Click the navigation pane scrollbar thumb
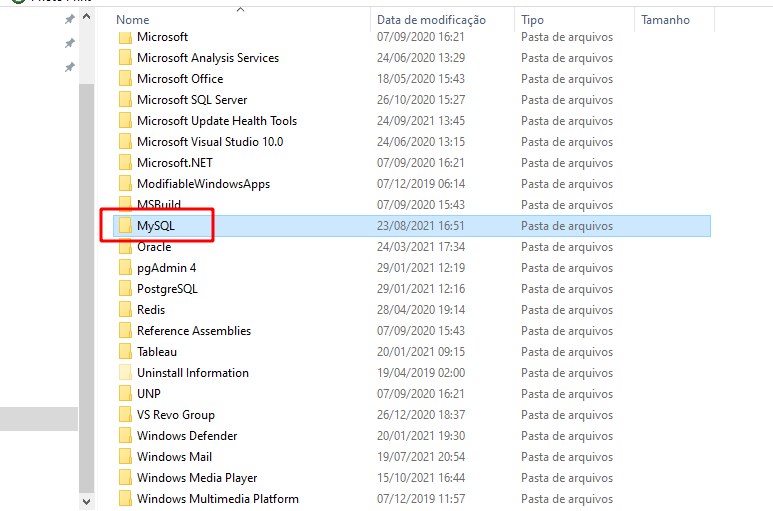Image resolution: width=773 pixels, height=511 pixels. pyautogui.click(x=86, y=288)
